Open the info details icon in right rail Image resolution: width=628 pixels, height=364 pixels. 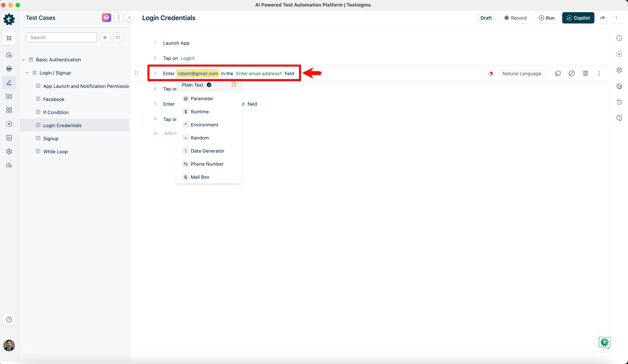point(619,38)
